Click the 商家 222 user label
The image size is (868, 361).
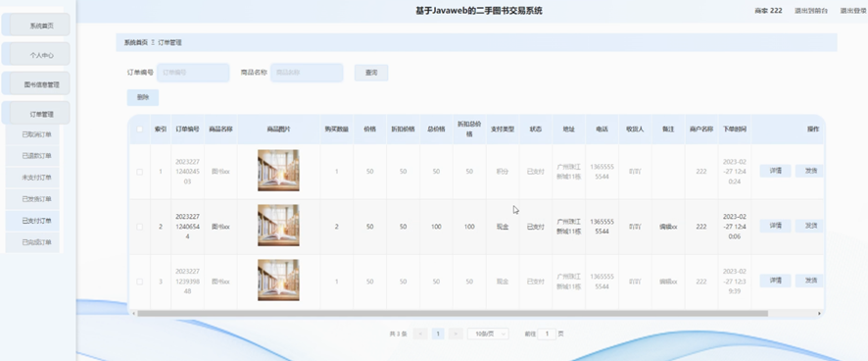(768, 11)
